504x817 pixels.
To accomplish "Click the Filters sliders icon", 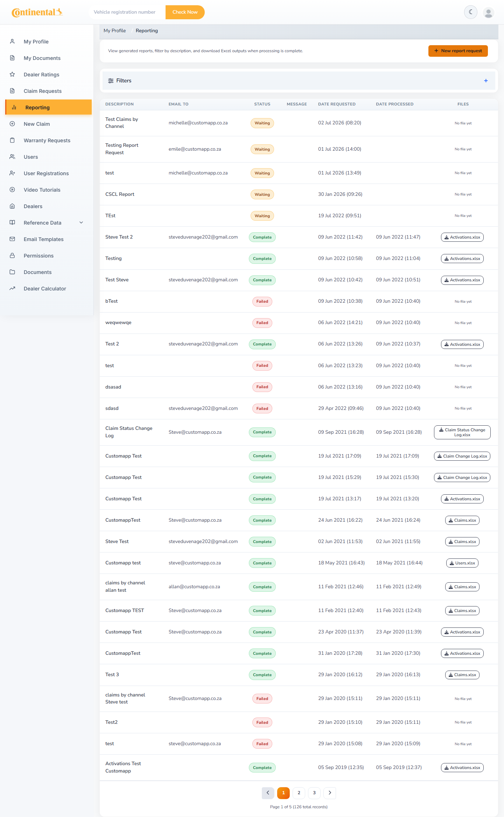I will [x=111, y=81].
